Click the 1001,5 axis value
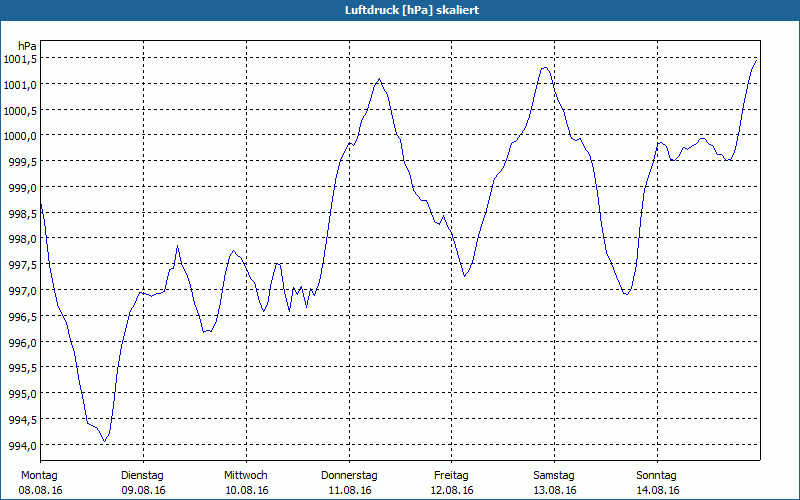Image resolution: width=800 pixels, height=500 pixels. [x=20, y=59]
